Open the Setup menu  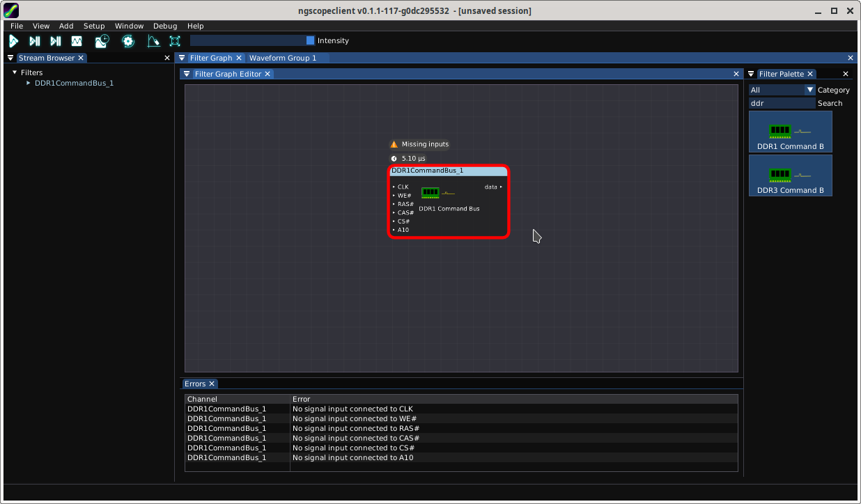[94, 26]
